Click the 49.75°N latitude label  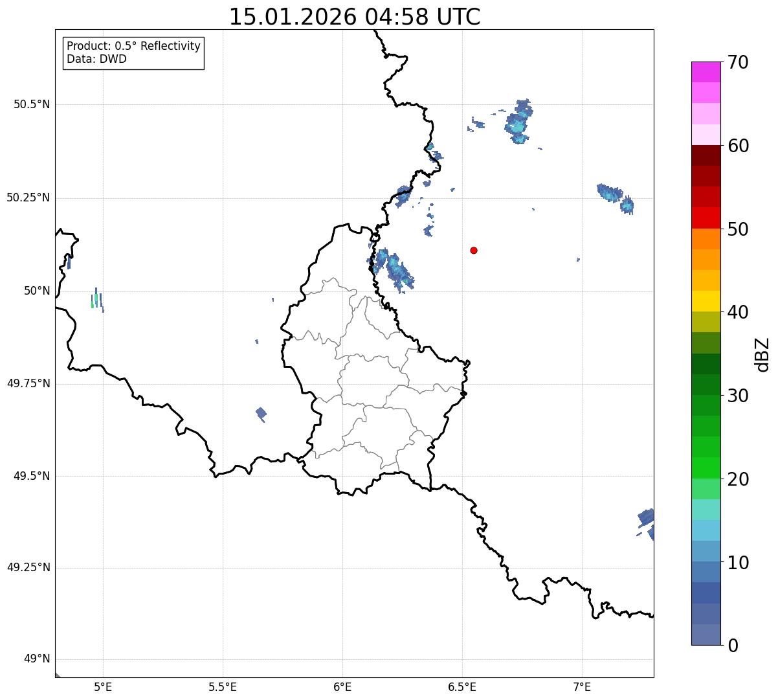click(28, 383)
